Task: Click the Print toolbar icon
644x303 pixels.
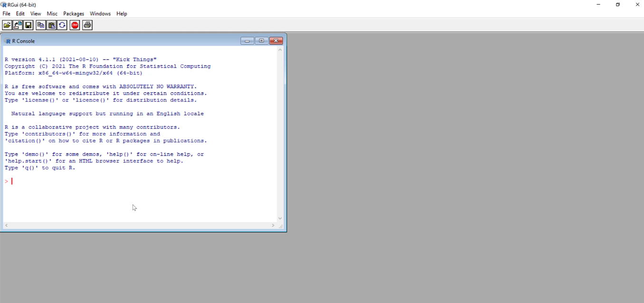Action: coord(87,25)
